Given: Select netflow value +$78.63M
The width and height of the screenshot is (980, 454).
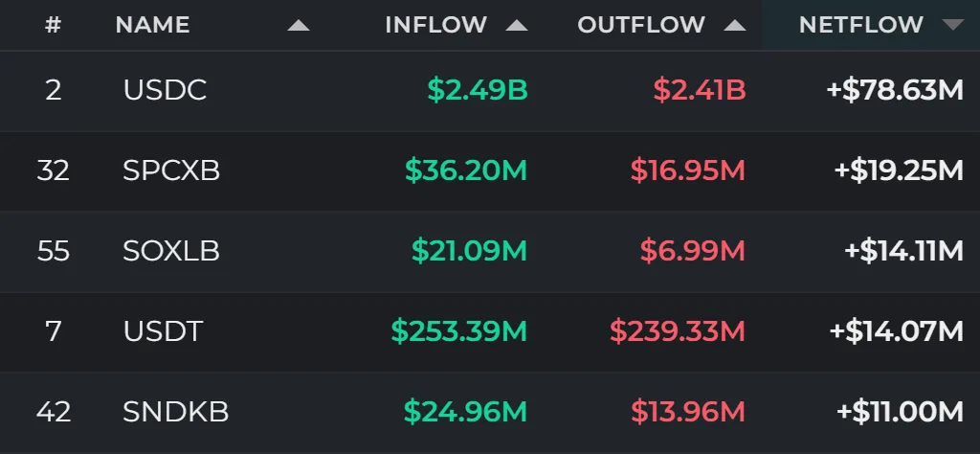Looking at the screenshot, I should pyautogui.click(x=895, y=91).
